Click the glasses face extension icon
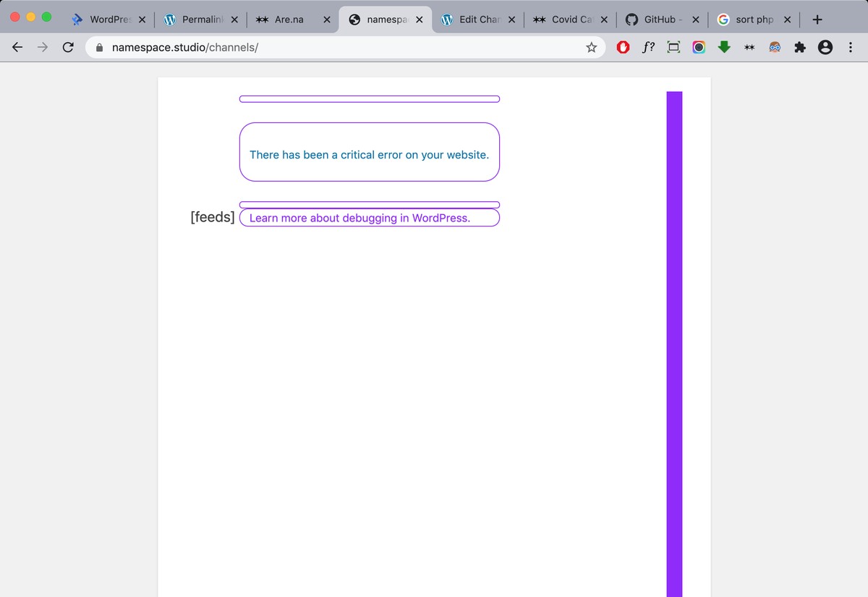Viewport: 868px width, 597px height. click(775, 48)
